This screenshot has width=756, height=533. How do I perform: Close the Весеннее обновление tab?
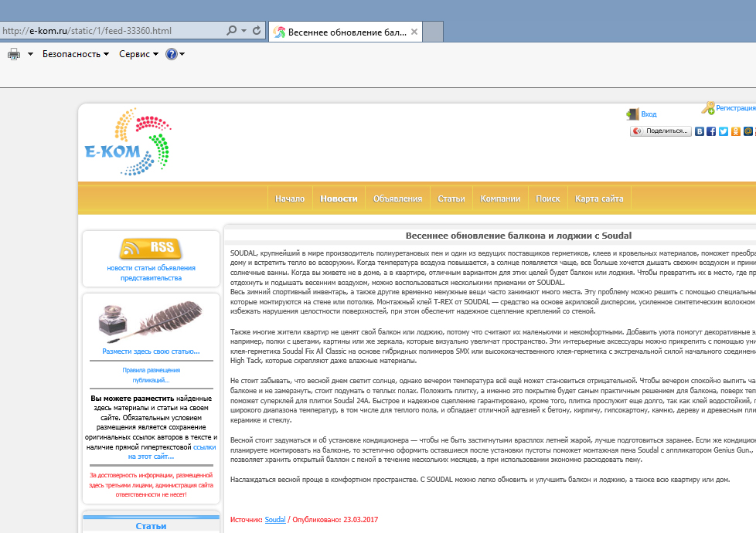[414, 32]
